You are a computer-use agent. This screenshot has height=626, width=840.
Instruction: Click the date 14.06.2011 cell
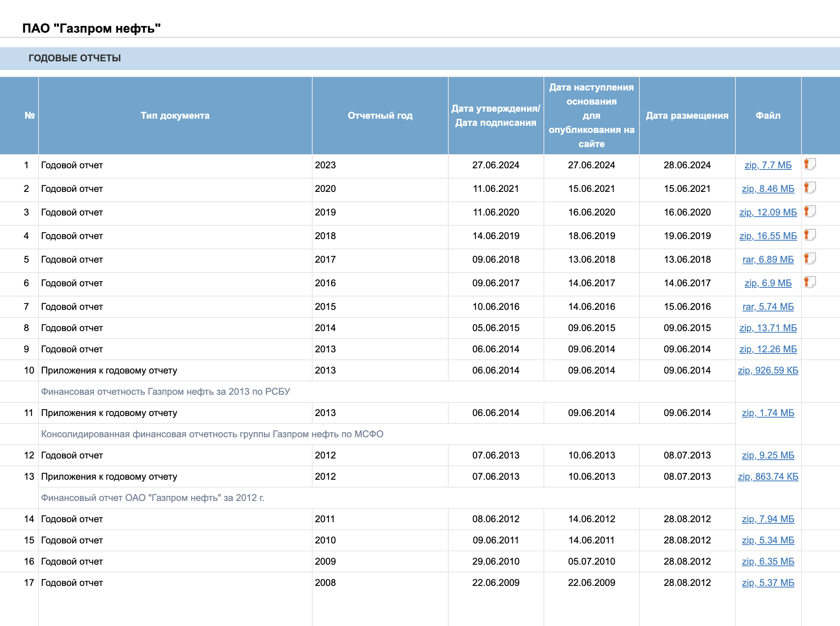point(591,540)
